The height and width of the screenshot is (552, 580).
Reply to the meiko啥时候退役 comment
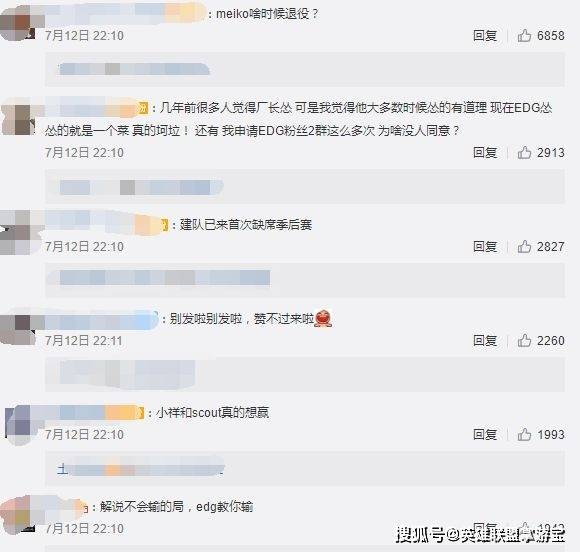pyautogui.click(x=485, y=36)
